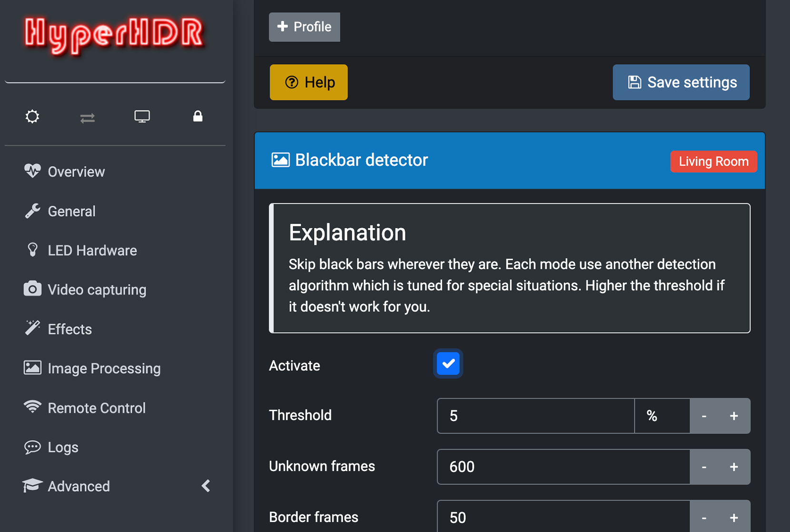The height and width of the screenshot is (532, 790).
Task: Switch to the Image Processing section
Action: tap(104, 368)
